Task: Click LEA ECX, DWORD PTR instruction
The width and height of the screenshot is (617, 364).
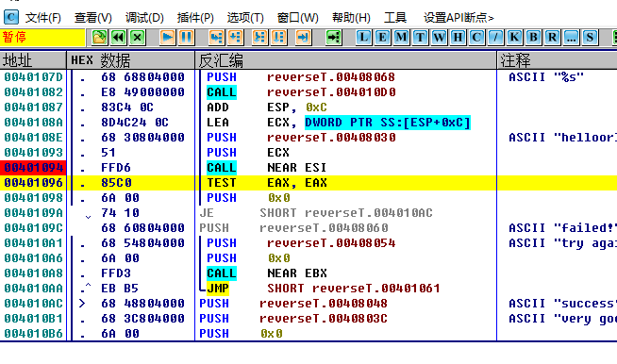Action: (339, 123)
